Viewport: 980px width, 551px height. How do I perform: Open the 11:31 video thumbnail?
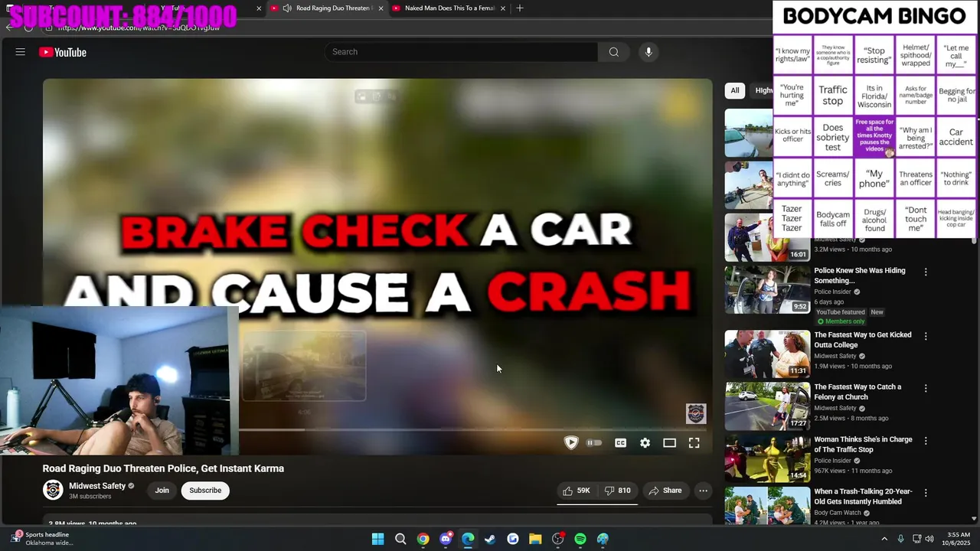pyautogui.click(x=767, y=354)
